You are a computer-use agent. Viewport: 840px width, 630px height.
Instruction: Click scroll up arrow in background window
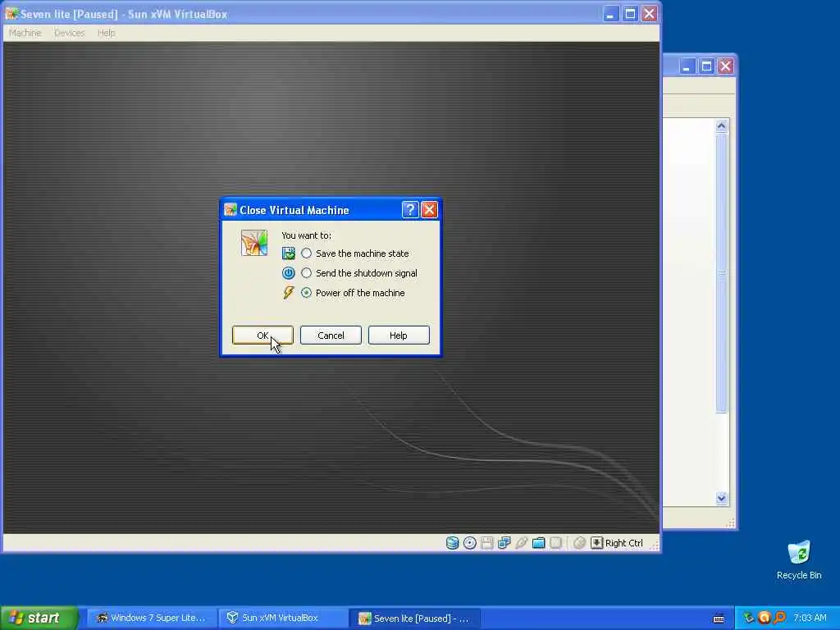tap(721, 126)
